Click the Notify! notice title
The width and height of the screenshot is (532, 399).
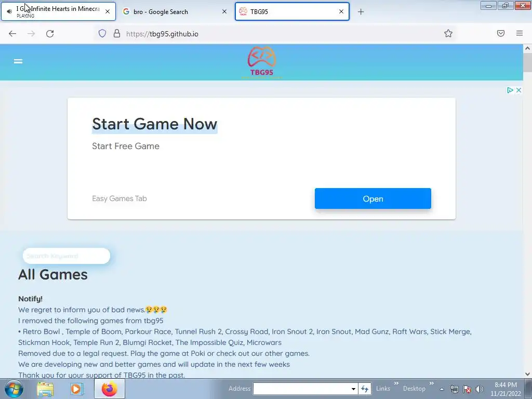(30, 299)
